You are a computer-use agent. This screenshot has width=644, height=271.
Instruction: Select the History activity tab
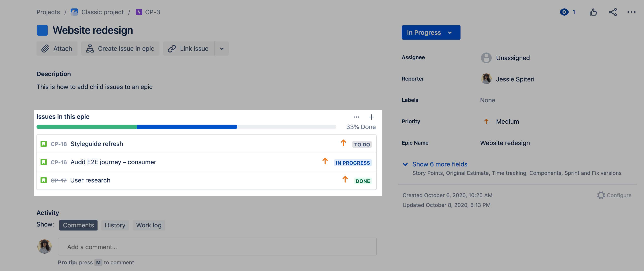115,224
